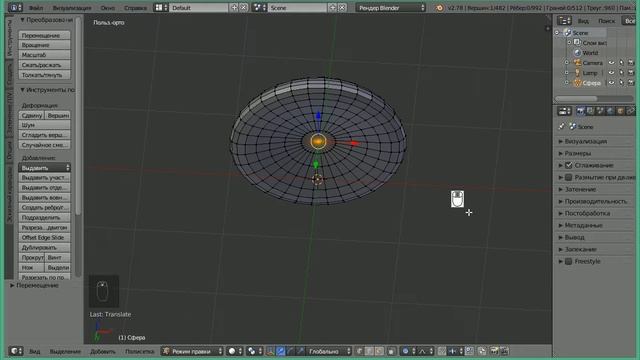Open the World properties tab icon
The width and height of the screenshot is (640, 360).
coord(610,111)
